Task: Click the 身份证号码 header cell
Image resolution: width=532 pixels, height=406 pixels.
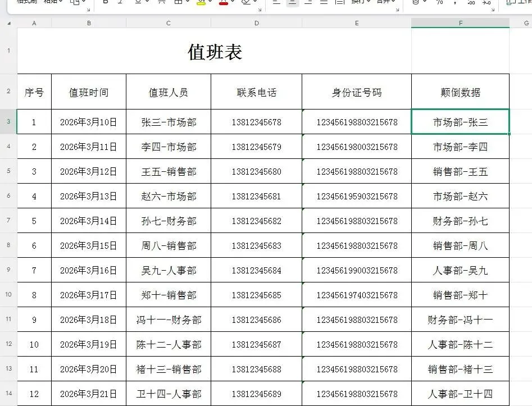Action: [x=357, y=92]
